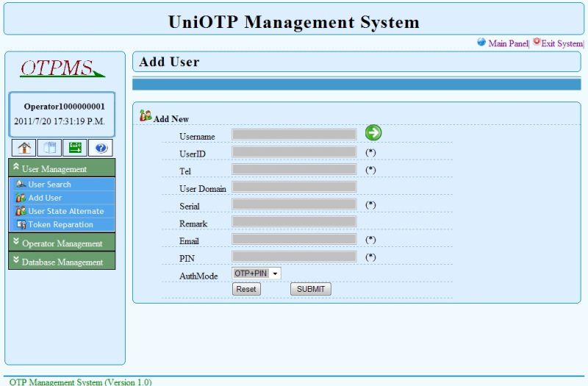This screenshot has width=588, height=386.
Task: Collapse the User Management section
Action: 62,168
